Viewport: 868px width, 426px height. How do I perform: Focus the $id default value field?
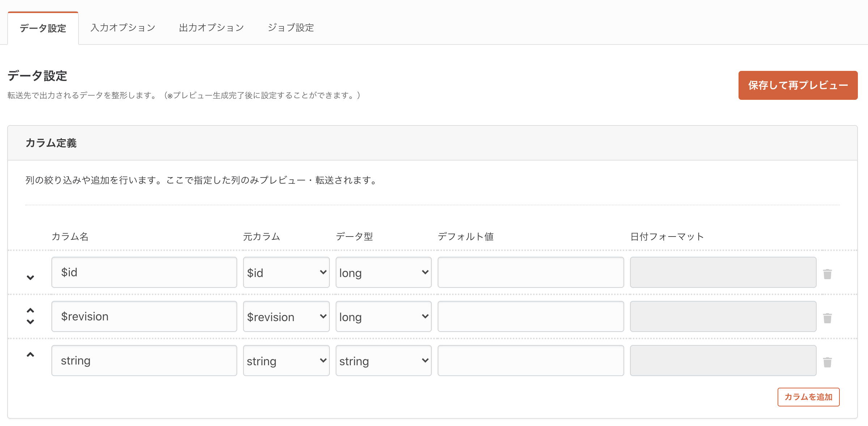point(531,272)
